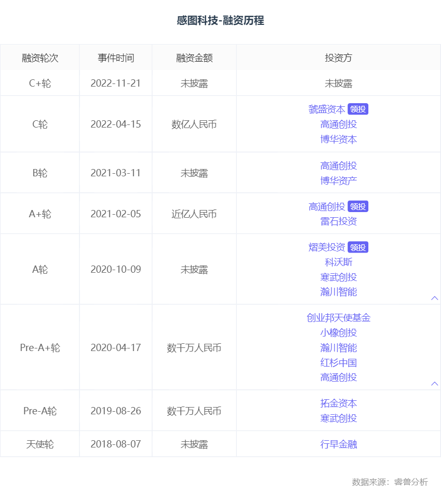Click 领投 badge beside 熠美投资
This screenshot has height=504, width=441.
(x=357, y=247)
